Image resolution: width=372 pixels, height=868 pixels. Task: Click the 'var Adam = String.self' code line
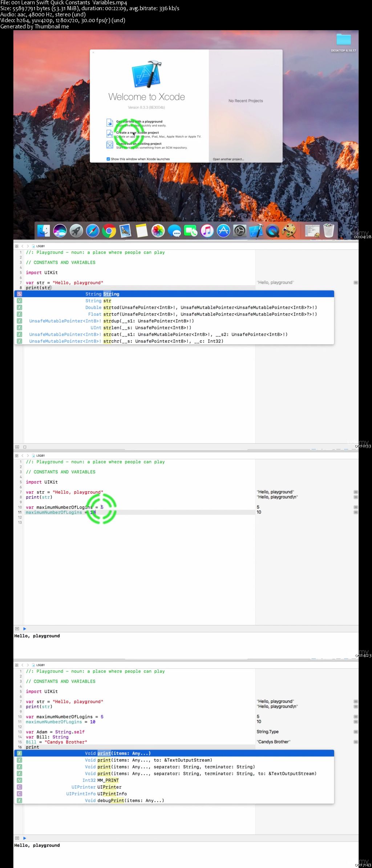pos(55,732)
